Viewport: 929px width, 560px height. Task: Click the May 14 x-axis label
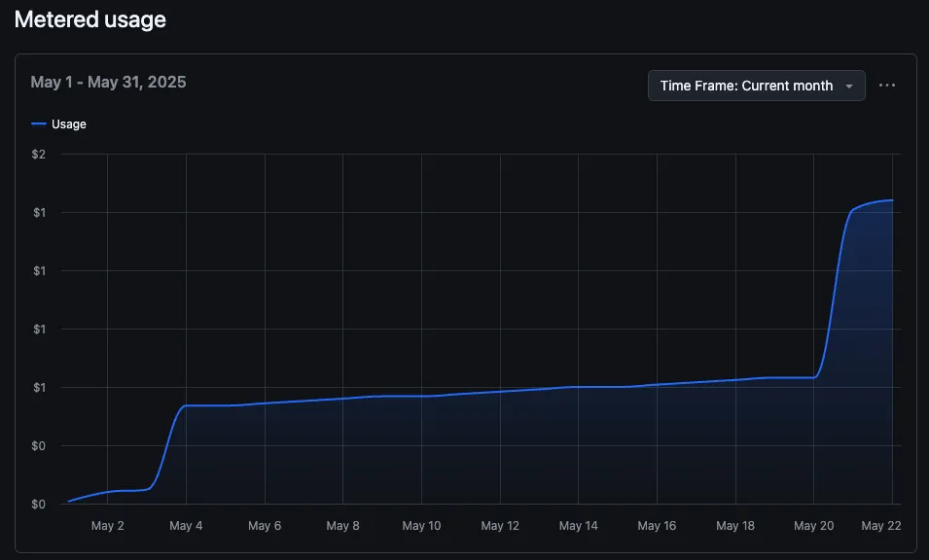click(578, 526)
